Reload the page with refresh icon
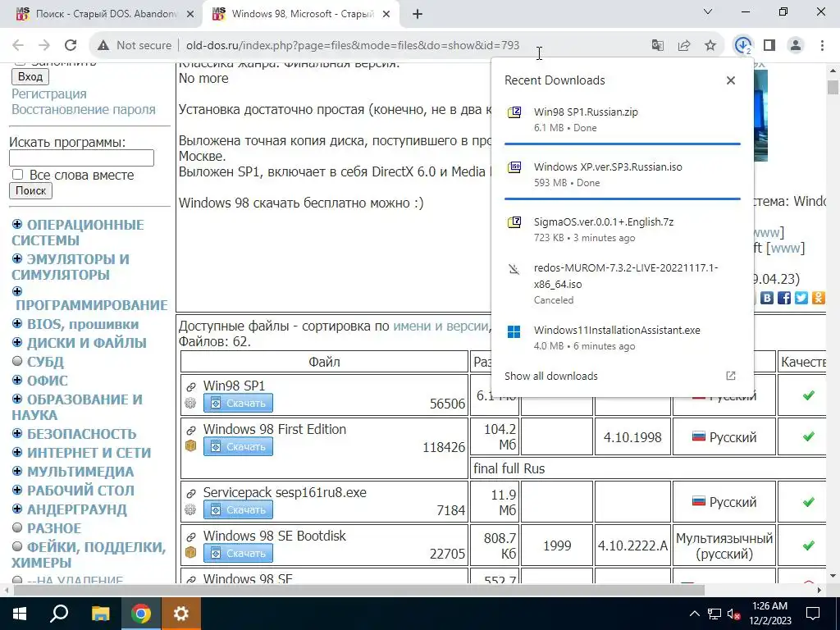840x630 pixels. [71, 46]
